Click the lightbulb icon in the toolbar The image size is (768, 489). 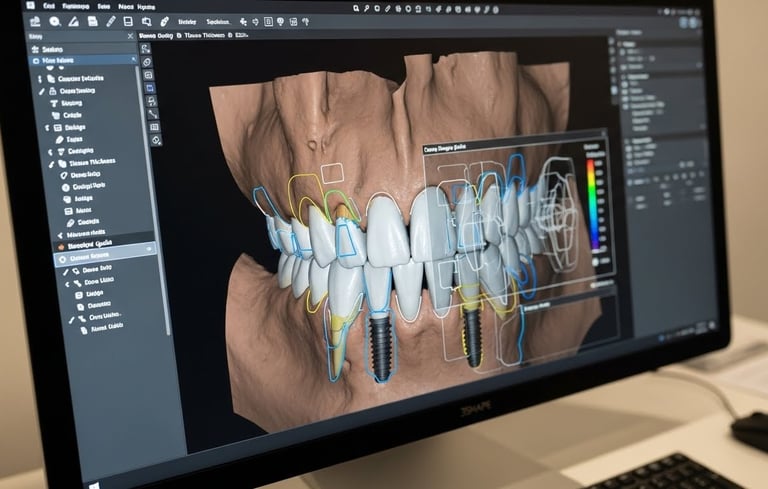tap(281, 22)
